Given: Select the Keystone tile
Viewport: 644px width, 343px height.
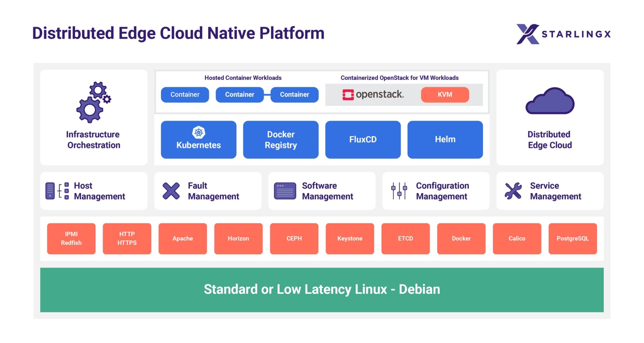Looking at the screenshot, I should pyautogui.click(x=350, y=238).
